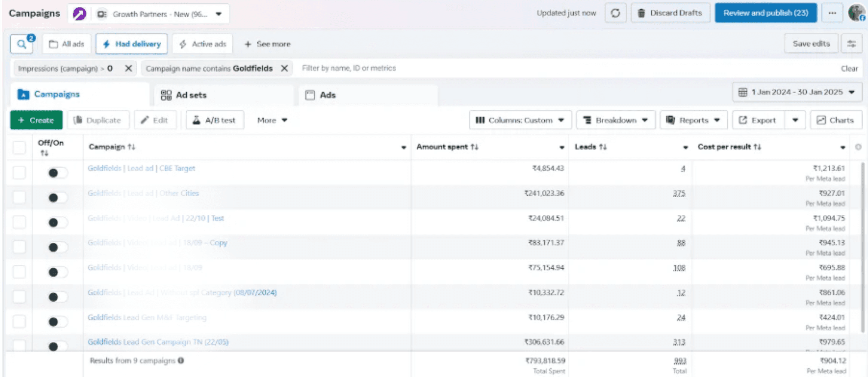Screen dimensions: 868x377
Task: Click the Duplicate button
Action: click(98, 120)
